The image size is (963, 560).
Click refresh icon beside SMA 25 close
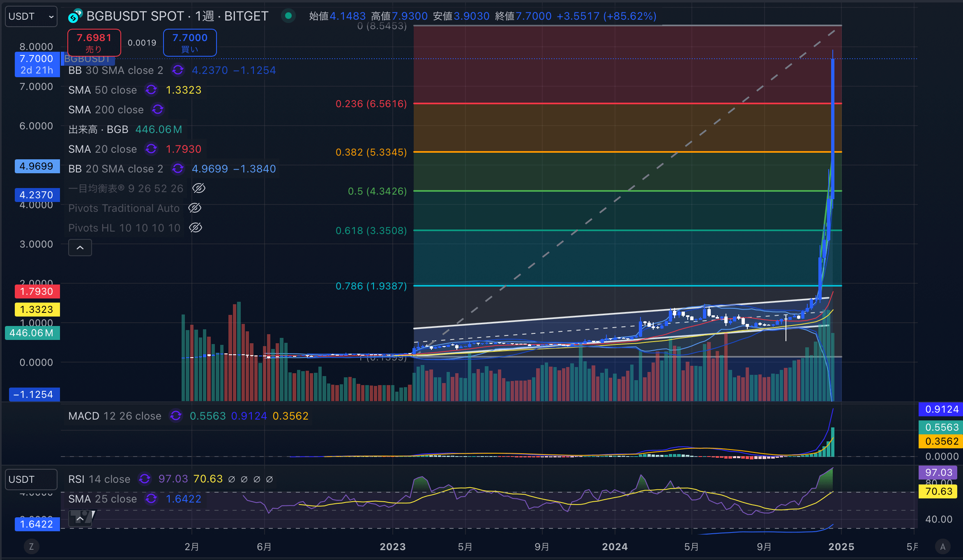151,499
